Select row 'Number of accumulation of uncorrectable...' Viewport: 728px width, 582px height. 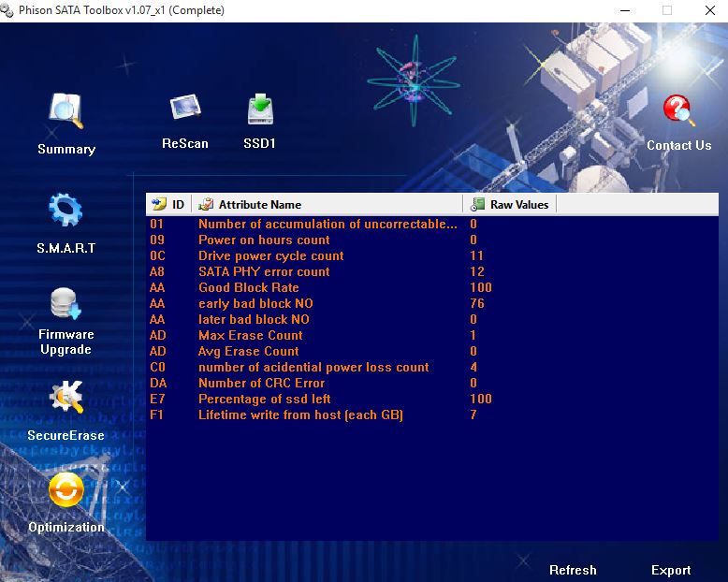(x=431, y=225)
